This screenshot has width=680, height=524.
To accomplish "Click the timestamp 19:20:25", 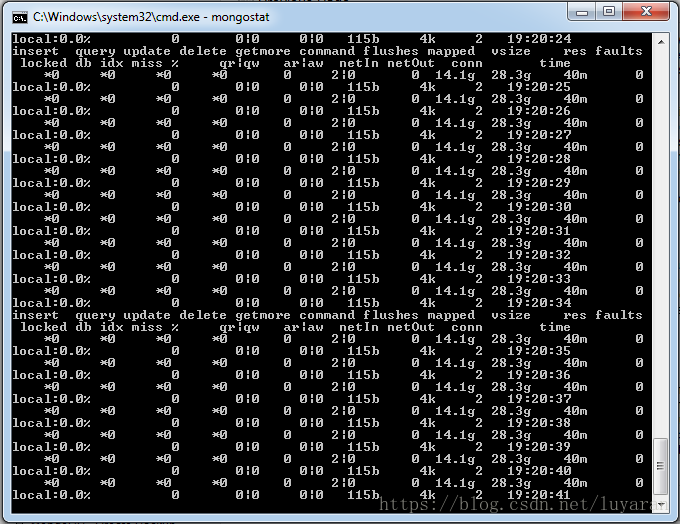I will [x=539, y=87].
